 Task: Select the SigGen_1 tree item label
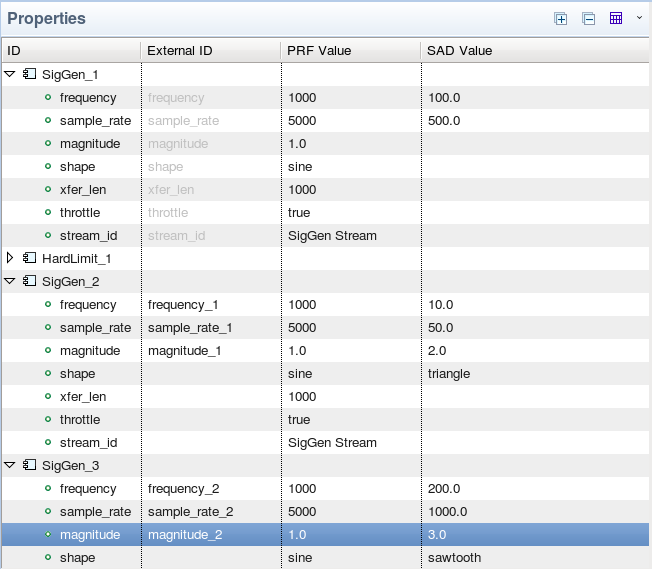pos(70,74)
